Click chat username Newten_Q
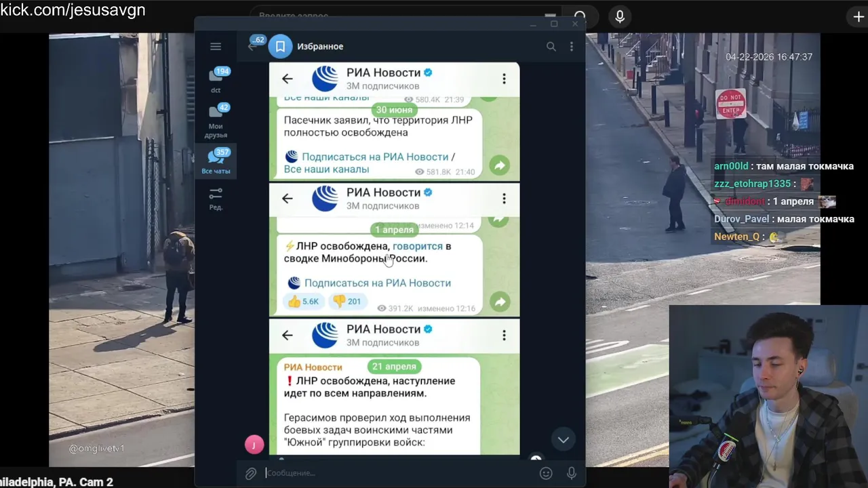This screenshot has width=868, height=488. [x=736, y=237]
